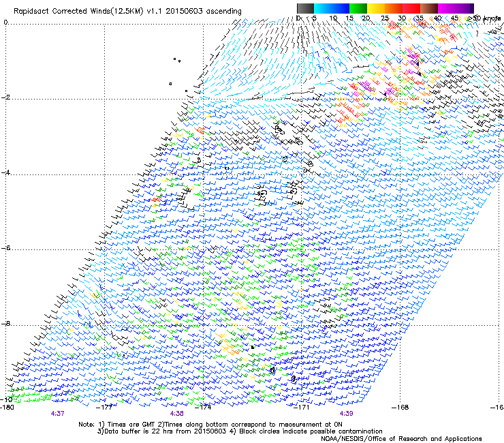Click the '50 knots' legend label
The height and width of the screenshot is (443, 504).
pos(487,18)
